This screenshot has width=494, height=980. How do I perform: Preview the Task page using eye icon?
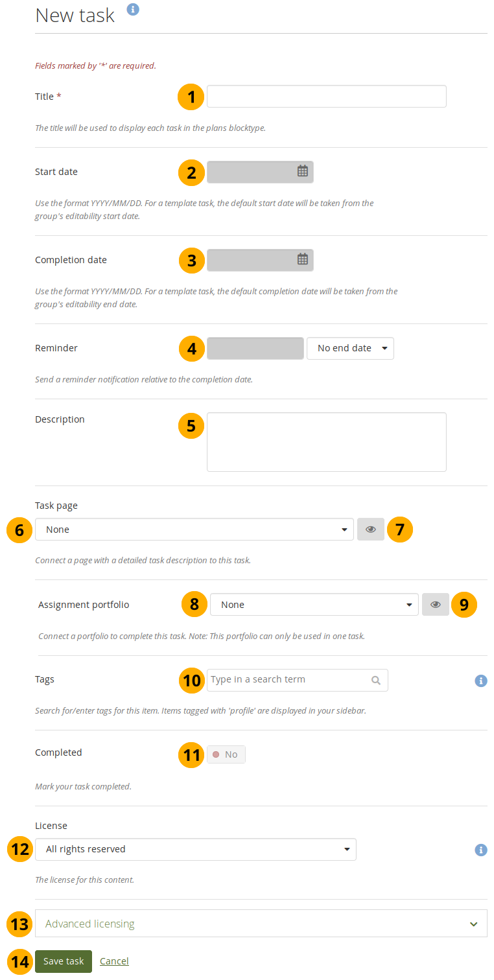click(x=371, y=530)
